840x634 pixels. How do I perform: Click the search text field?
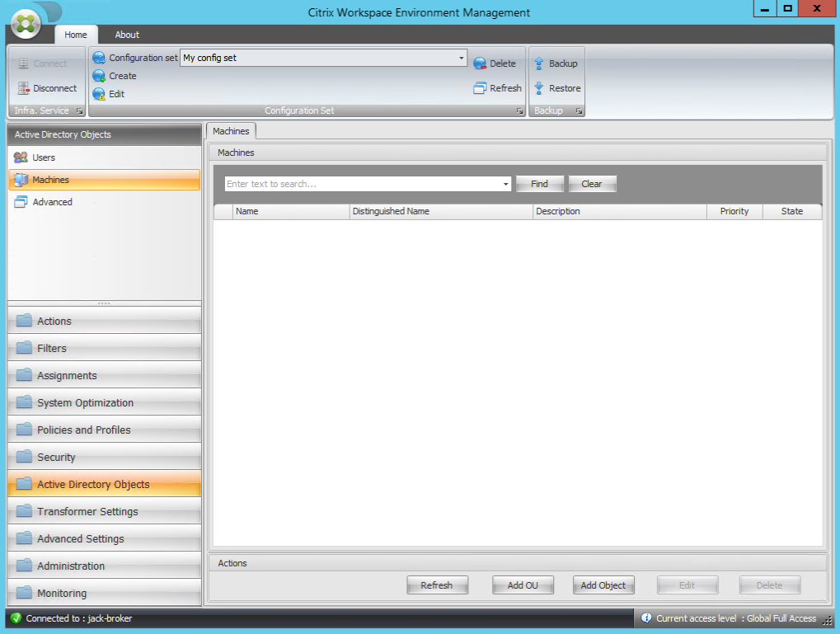click(354, 183)
